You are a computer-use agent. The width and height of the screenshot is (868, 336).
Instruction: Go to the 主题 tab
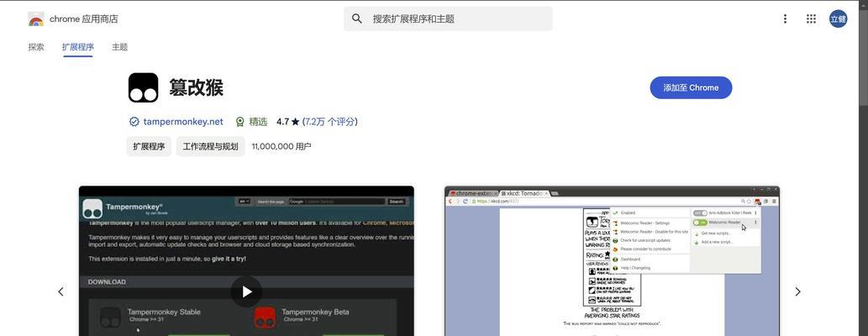(x=119, y=47)
